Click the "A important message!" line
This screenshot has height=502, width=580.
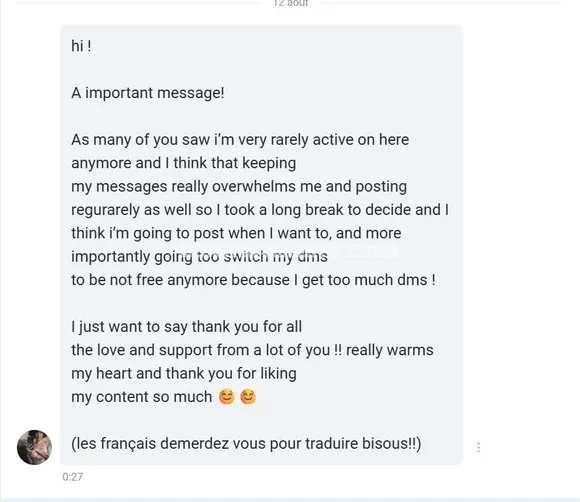tap(148, 93)
